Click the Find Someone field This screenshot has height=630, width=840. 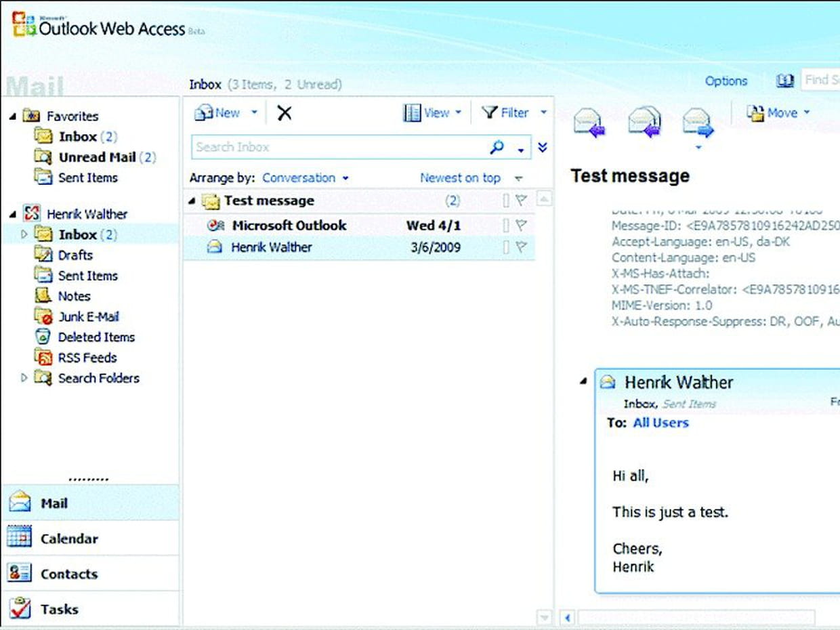pos(820,80)
